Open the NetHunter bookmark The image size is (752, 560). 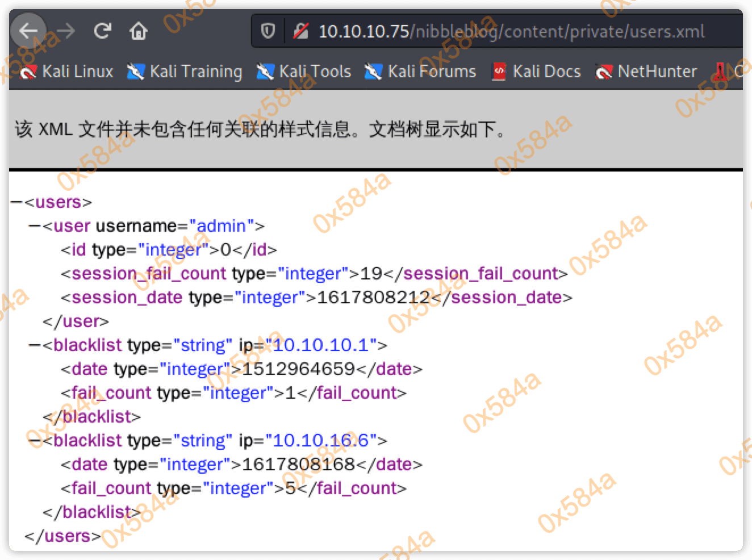(x=646, y=72)
